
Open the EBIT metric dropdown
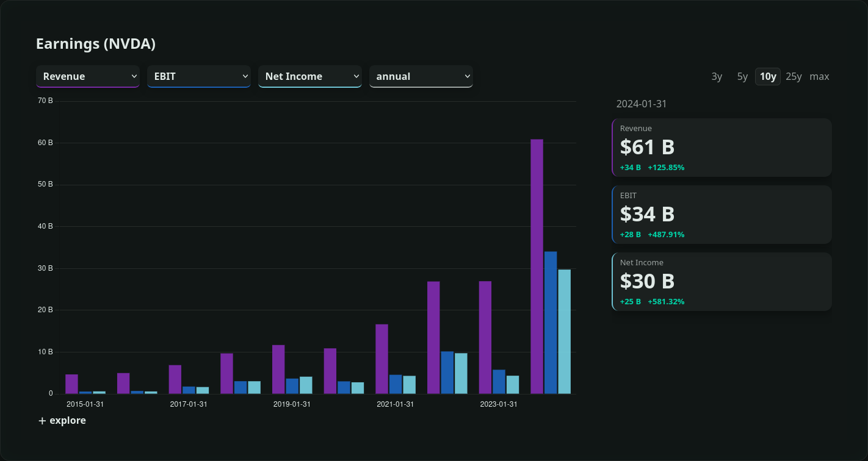coord(199,76)
